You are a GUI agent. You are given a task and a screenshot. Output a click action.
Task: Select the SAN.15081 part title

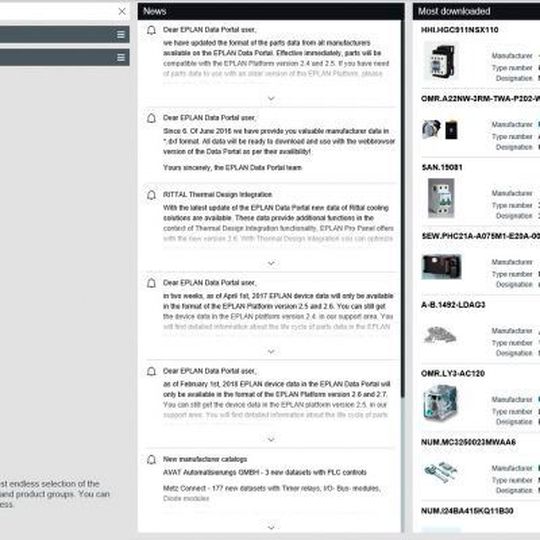[442, 167]
